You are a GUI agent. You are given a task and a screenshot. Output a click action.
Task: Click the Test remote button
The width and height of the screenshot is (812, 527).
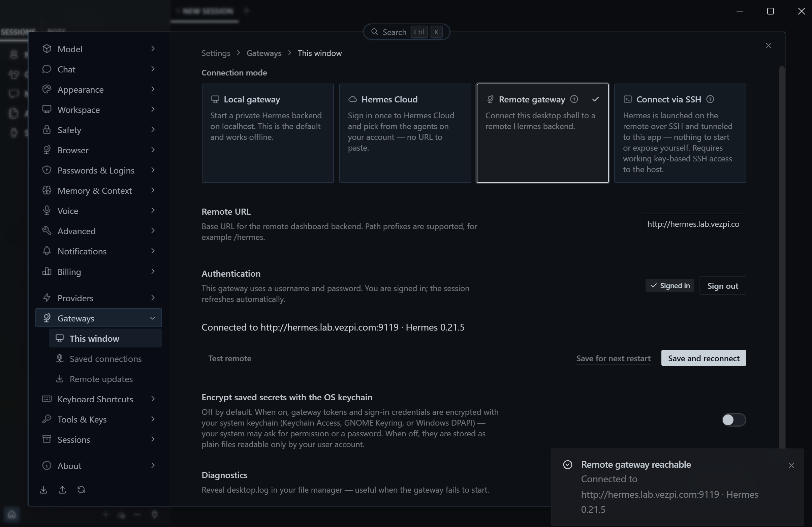(229, 358)
